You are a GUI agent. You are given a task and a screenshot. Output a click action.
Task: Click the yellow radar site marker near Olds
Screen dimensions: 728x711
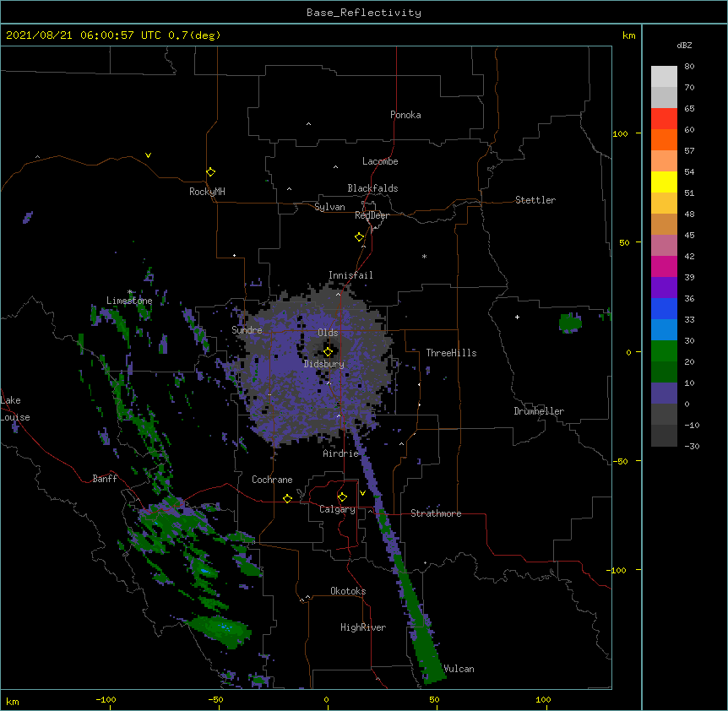click(x=328, y=351)
